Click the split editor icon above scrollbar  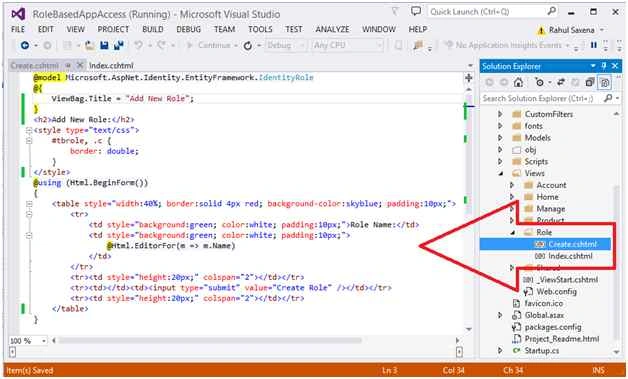[x=469, y=78]
